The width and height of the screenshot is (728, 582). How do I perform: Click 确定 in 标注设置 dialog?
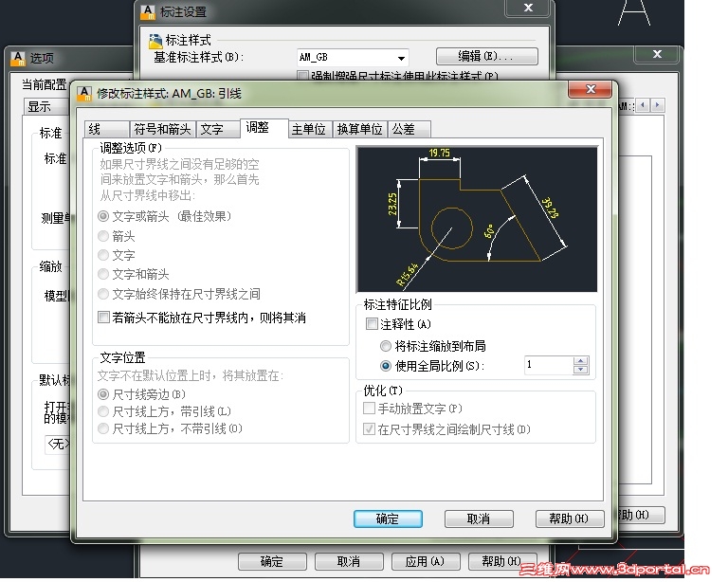click(x=272, y=561)
